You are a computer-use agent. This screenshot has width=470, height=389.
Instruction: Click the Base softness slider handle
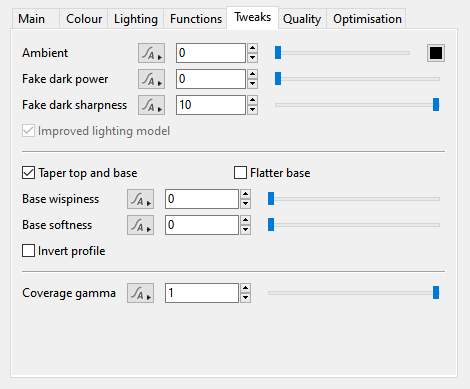coord(271,225)
